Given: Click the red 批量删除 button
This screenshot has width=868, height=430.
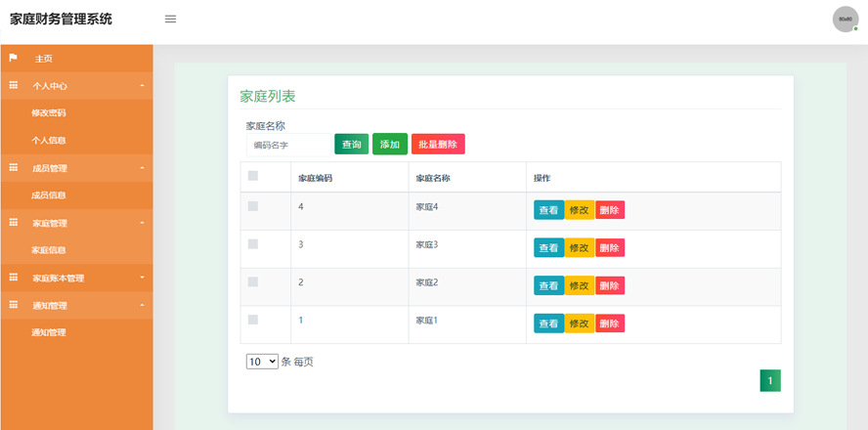Looking at the screenshot, I should [438, 144].
